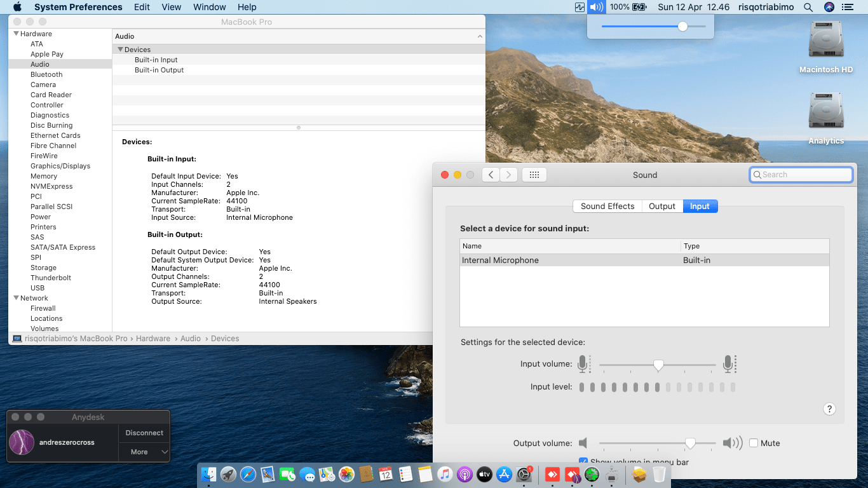This screenshot has width=868, height=488.
Task: Launch Launchpad rocket icon in Dock
Action: (x=228, y=474)
